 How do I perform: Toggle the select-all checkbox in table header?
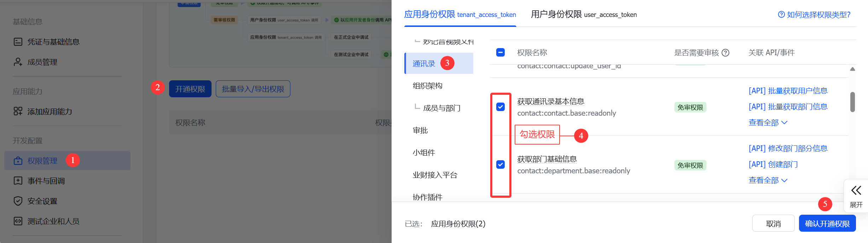(500, 53)
